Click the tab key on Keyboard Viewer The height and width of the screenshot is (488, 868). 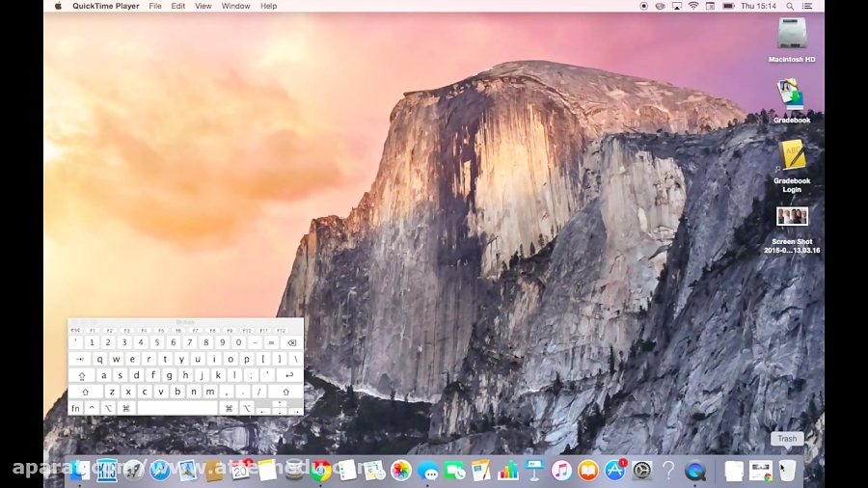click(x=80, y=359)
